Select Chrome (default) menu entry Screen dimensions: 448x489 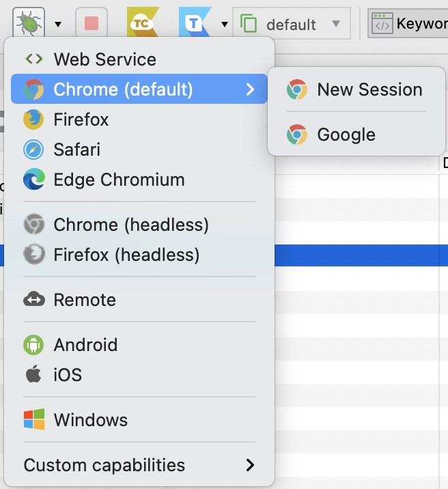(x=123, y=89)
